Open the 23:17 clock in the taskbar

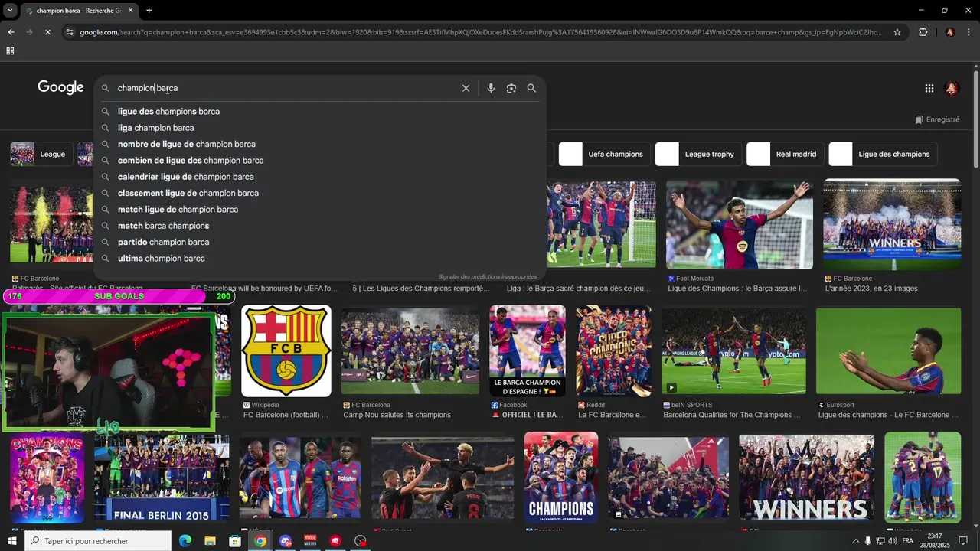click(x=935, y=541)
